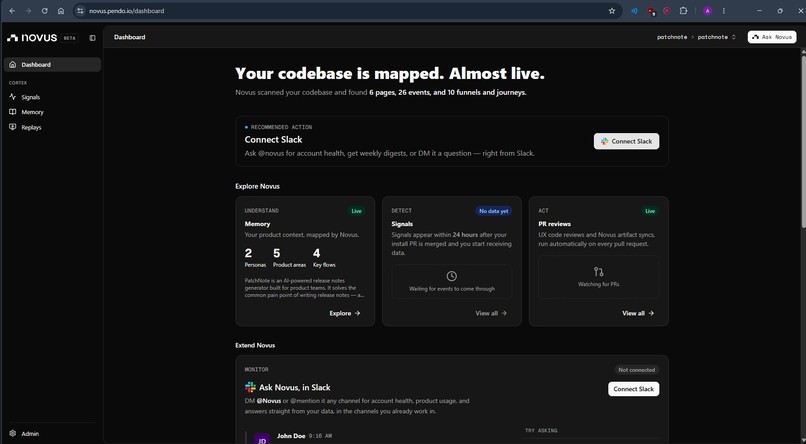This screenshot has height=444, width=806.
Task: Click the 5 Product areas stat
Action: pos(289,257)
